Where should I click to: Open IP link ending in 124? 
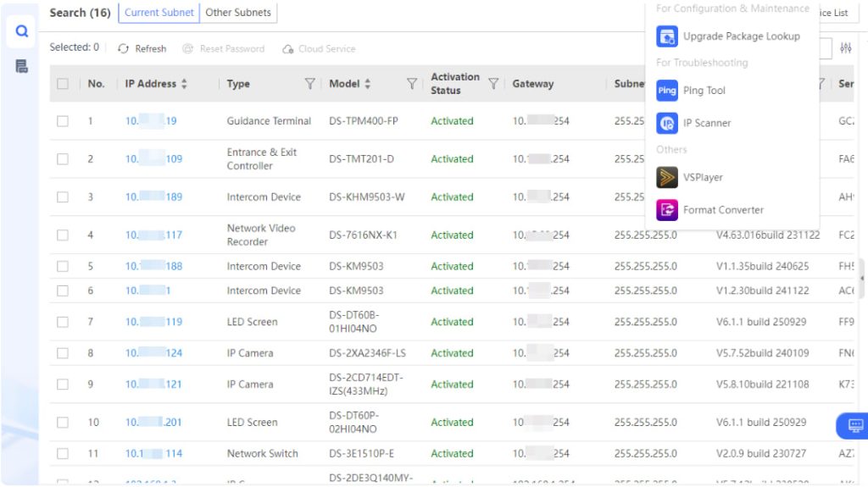[x=153, y=353]
